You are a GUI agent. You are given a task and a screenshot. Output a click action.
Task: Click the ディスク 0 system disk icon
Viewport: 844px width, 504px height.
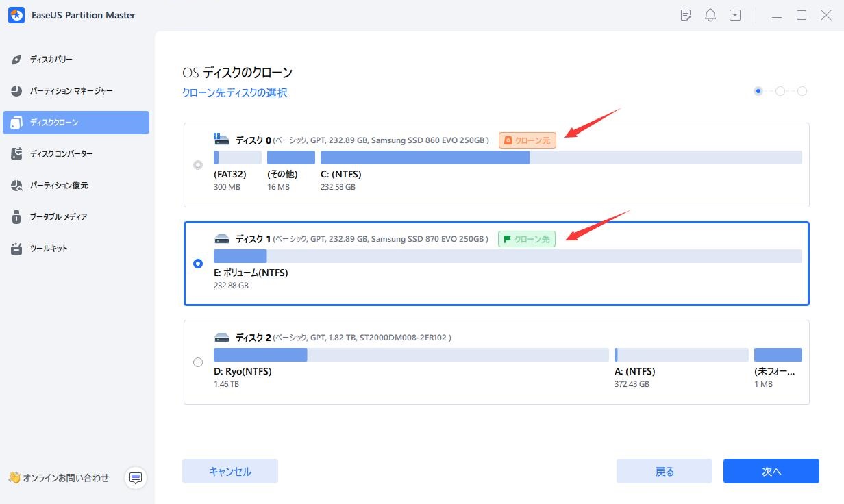click(221, 139)
